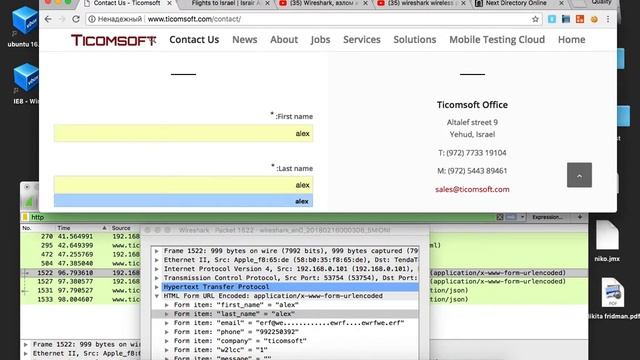Click the site info icon before Ненадежный
Image resolution: width=640 pixels, height=360 pixels.
click(x=92, y=19)
